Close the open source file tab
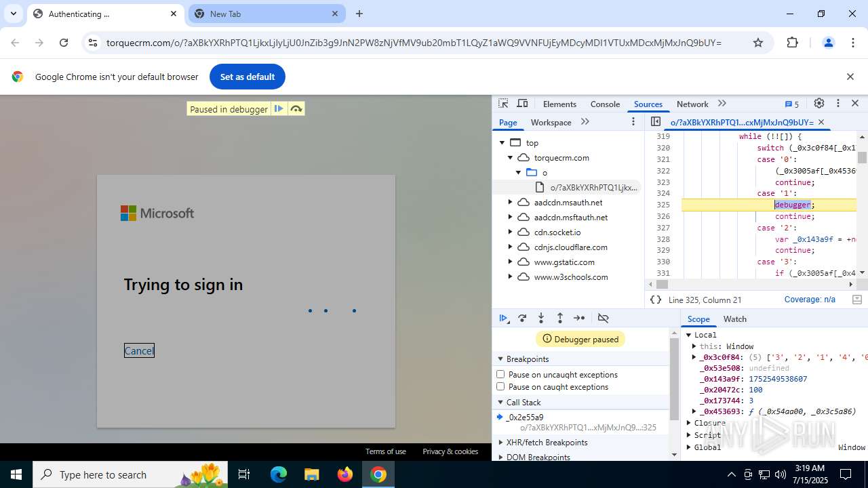The image size is (868, 488). point(821,122)
